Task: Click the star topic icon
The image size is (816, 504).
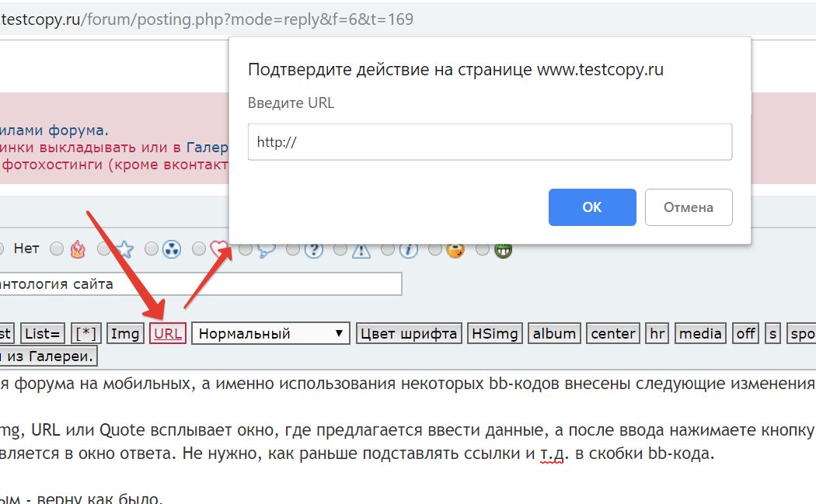Action: 124,249
